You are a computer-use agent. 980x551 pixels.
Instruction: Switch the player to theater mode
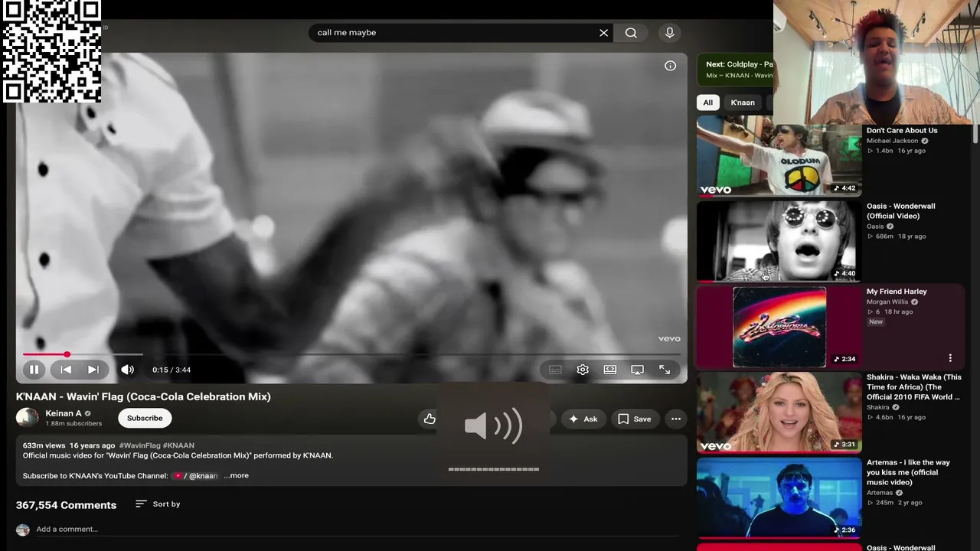point(609,370)
